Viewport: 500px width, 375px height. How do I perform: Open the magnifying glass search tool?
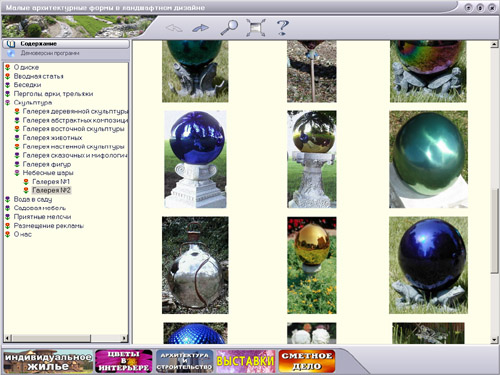tap(229, 27)
